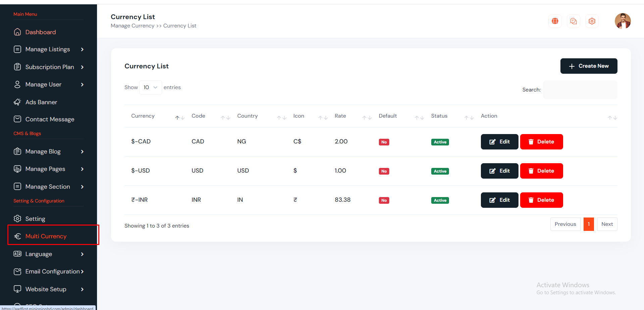Open the chat messages icon in header
Image resolution: width=644 pixels, height=310 pixels.
[x=574, y=21]
